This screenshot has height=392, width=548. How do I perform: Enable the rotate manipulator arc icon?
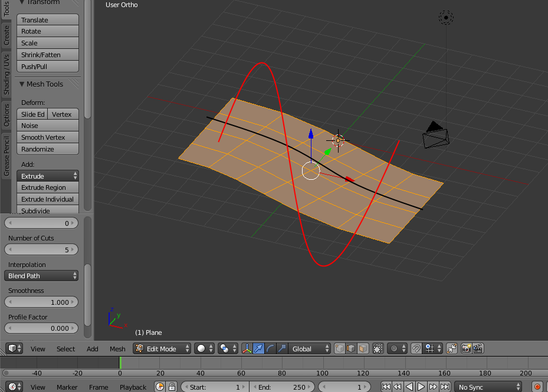point(270,348)
